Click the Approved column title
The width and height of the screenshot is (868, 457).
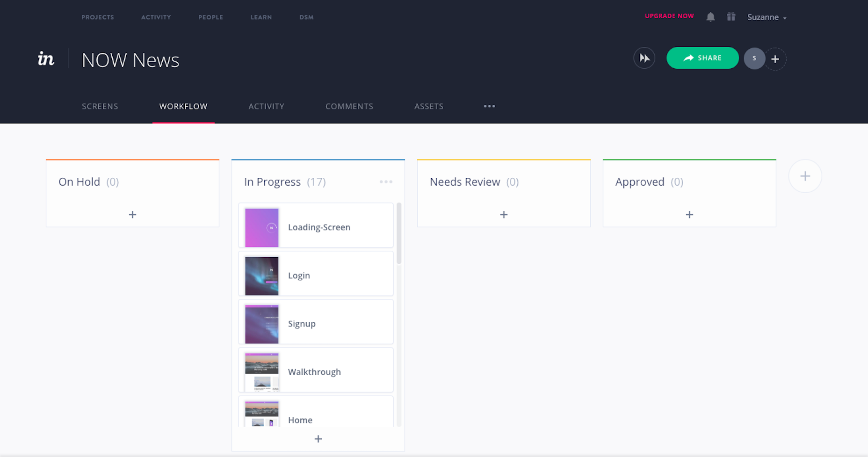click(640, 181)
